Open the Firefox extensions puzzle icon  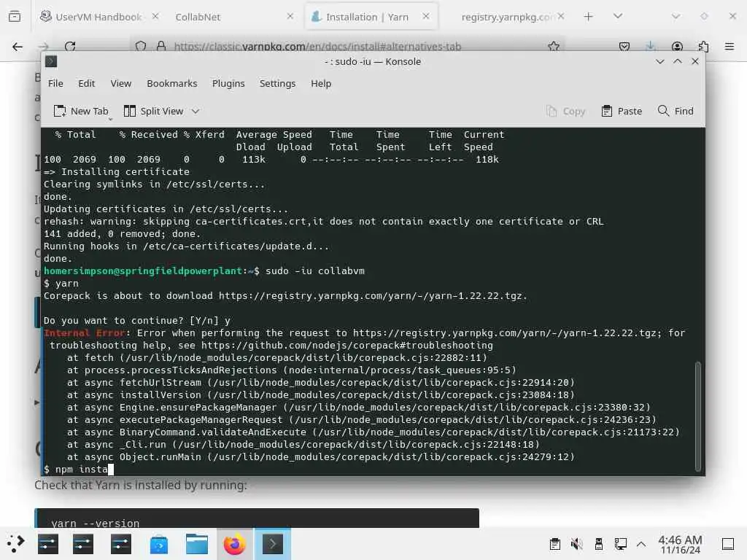[x=703, y=47]
